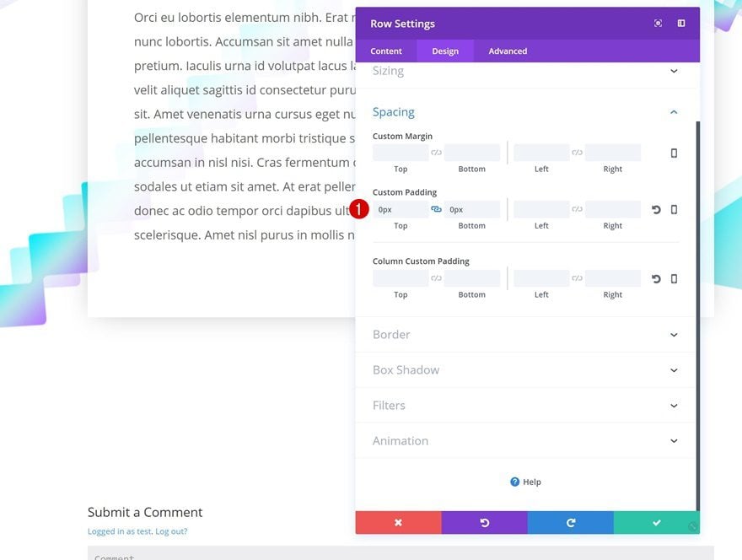Expand the Border section
The height and width of the screenshot is (560, 742).
tap(674, 335)
